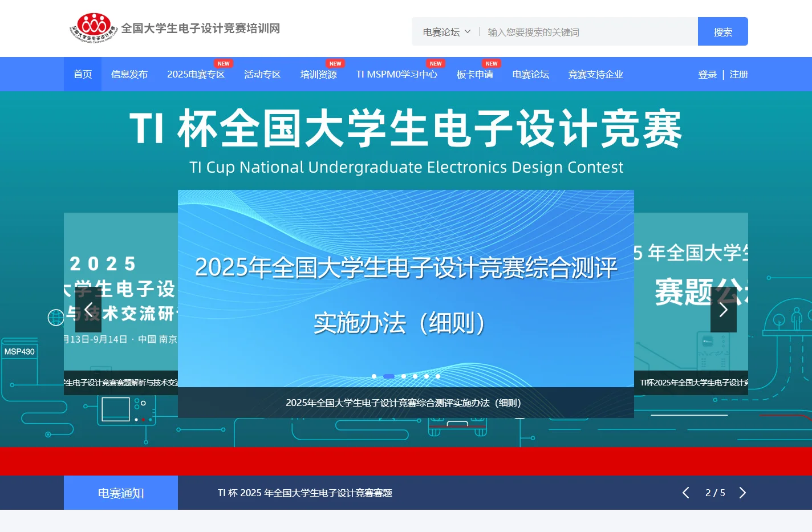Click the 2 / 5 notice page counter
This screenshot has height=532, width=812.
[715, 493]
